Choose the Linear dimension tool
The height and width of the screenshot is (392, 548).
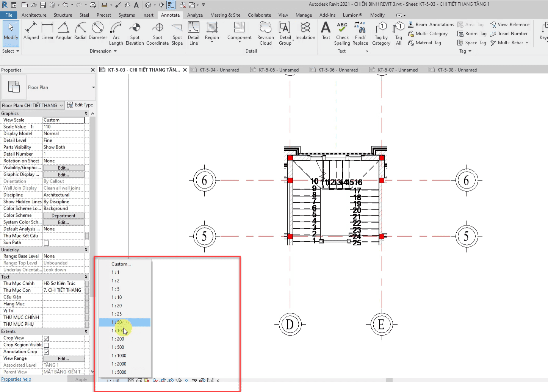click(47, 31)
